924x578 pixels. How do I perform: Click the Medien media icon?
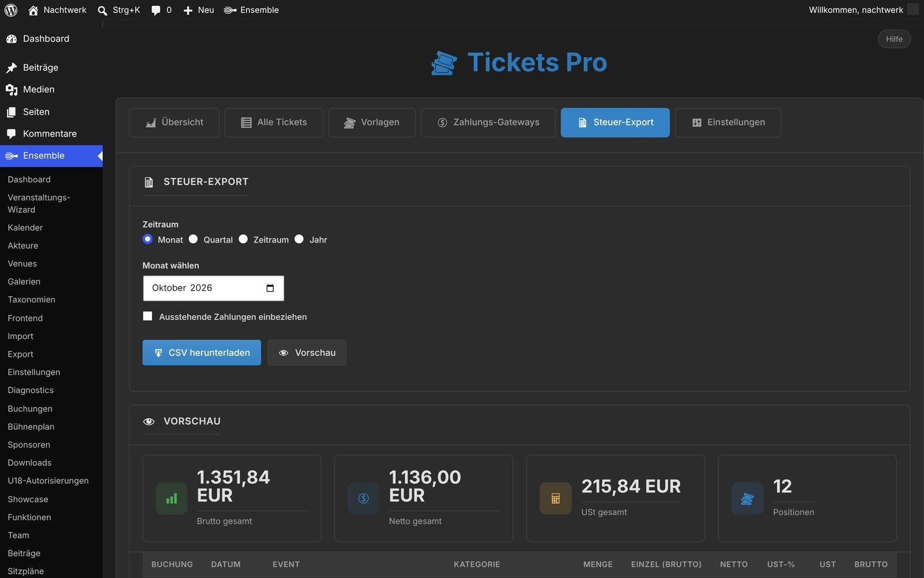coord(12,90)
